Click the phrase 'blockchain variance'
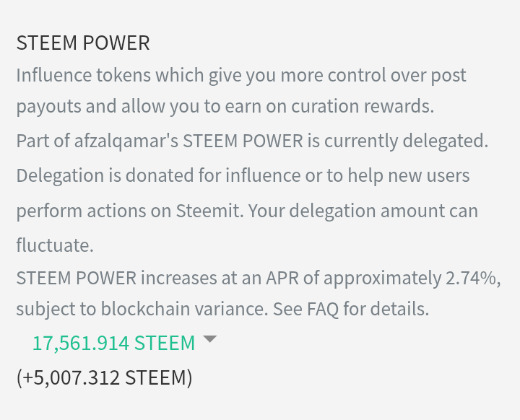520x420 pixels. pos(184,309)
